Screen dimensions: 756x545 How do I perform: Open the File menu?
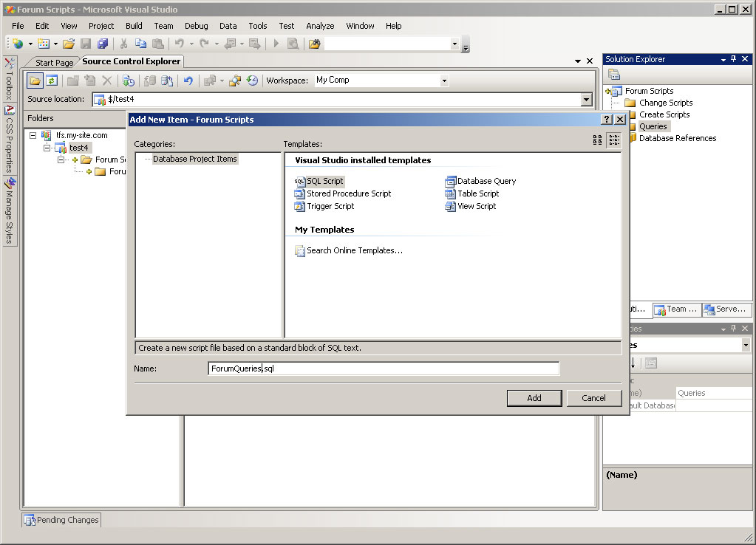point(18,26)
